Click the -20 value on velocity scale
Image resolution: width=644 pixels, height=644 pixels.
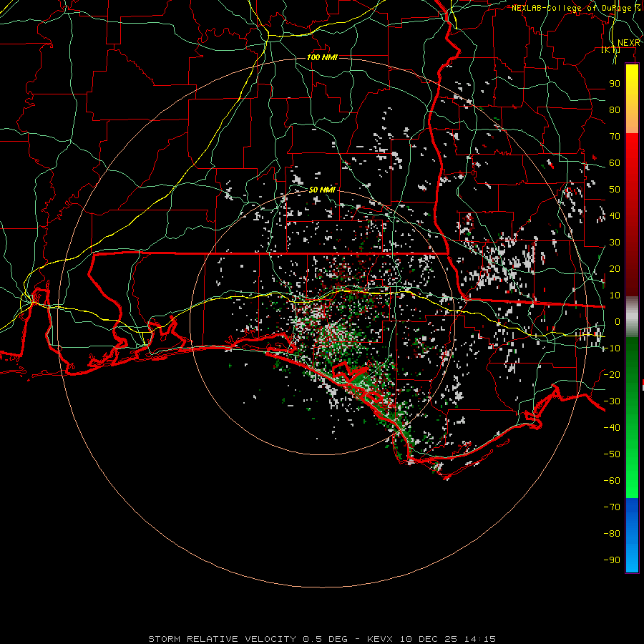(x=612, y=374)
